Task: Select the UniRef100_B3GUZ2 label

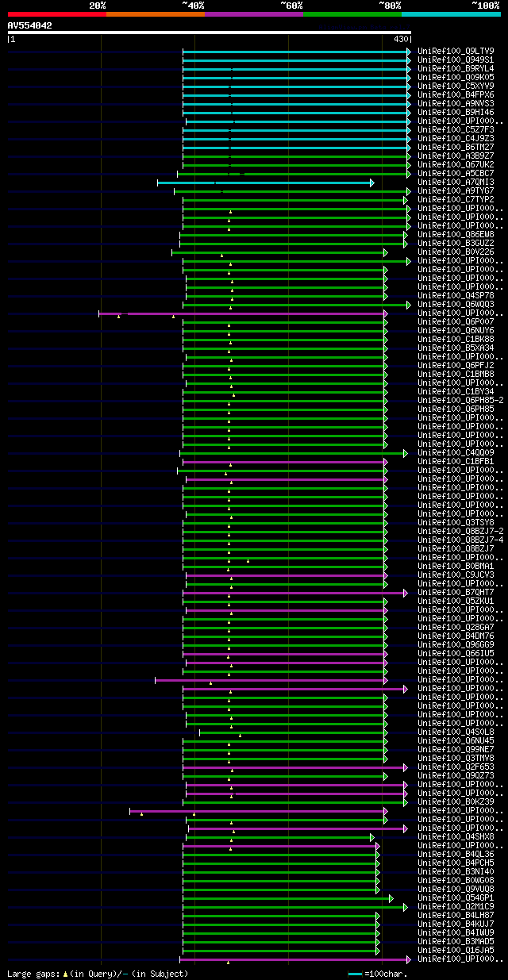Action: pos(456,243)
